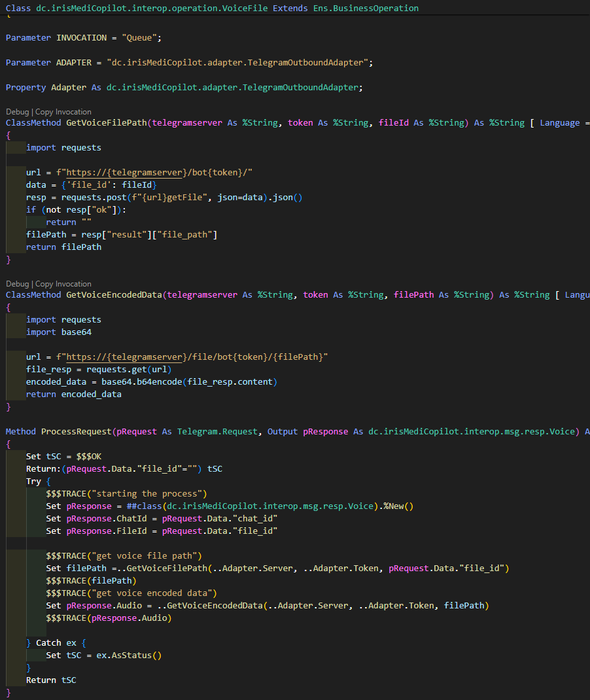Click Ens.BusinessOperation in the sticky class header
Image resolution: width=590 pixels, height=700 pixels.
click(366, 8)
